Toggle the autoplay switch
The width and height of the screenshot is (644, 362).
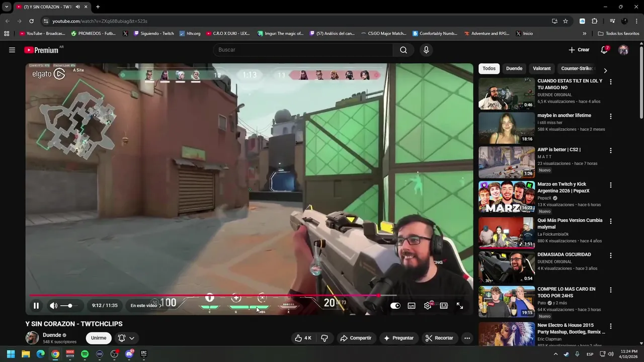click(395, 306)
